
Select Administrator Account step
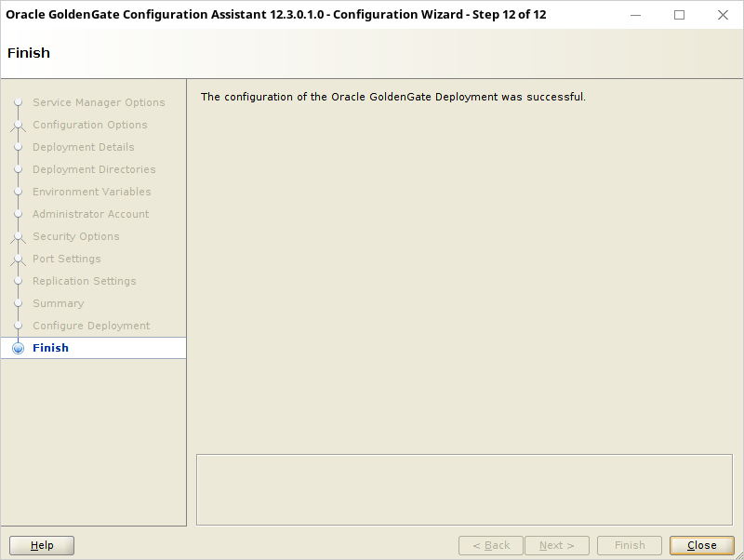coord(90,214)
